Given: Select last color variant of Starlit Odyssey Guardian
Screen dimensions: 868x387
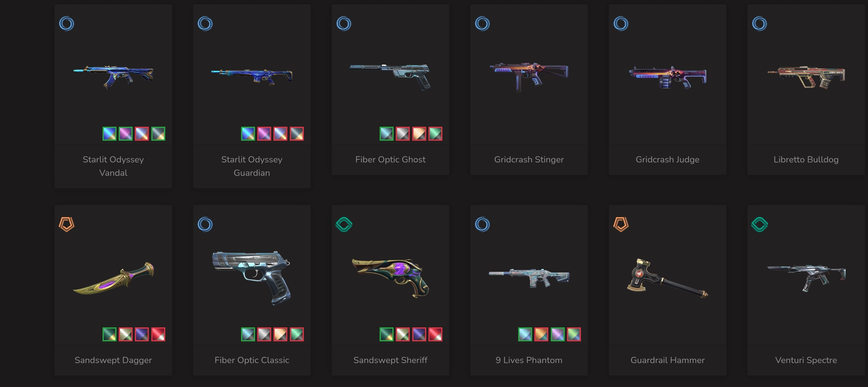Looking at the screenshot, I should tap(297, 134).
